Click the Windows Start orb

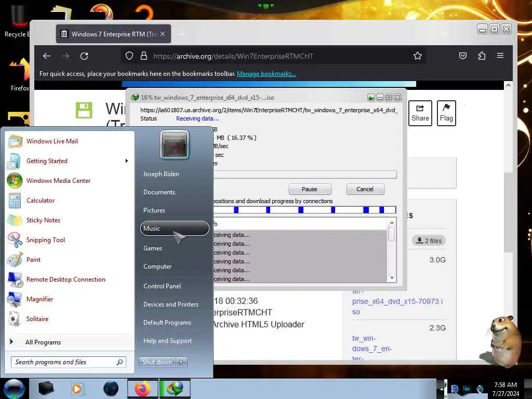(14, 389)
